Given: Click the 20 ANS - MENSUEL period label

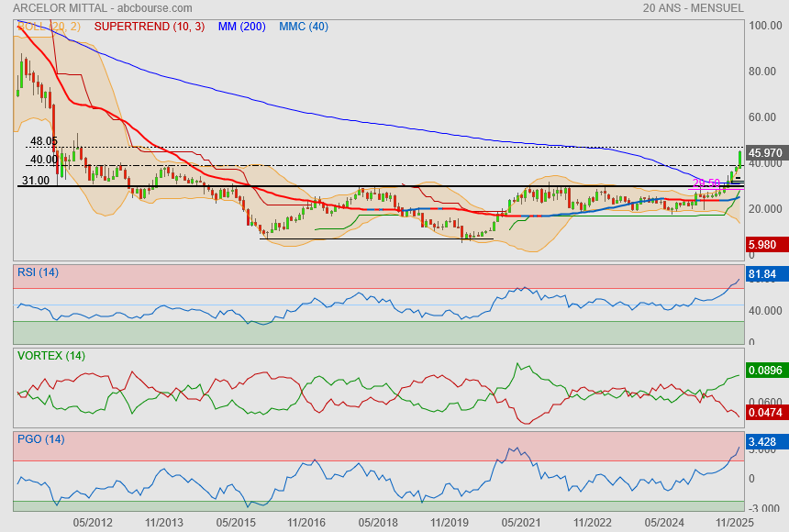Looking at the screenshot, I should 694,7.
